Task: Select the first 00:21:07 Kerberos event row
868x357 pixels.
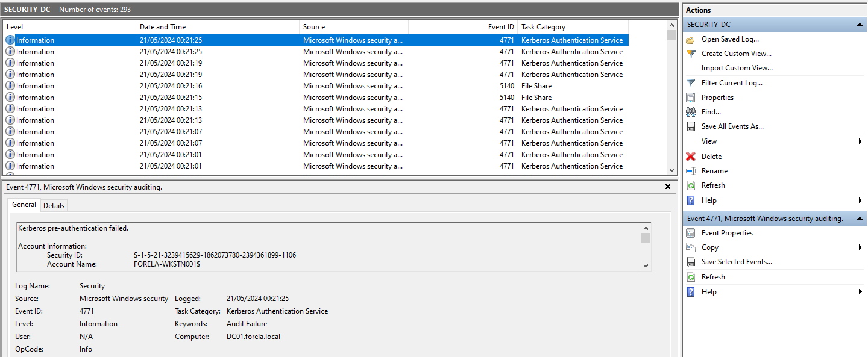Action: coord(316,132)
